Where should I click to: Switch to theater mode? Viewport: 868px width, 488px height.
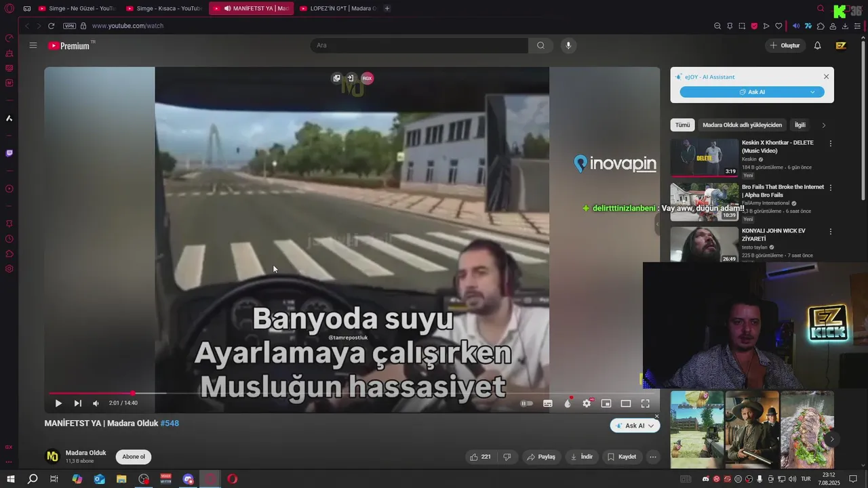(x=626, y=403)
